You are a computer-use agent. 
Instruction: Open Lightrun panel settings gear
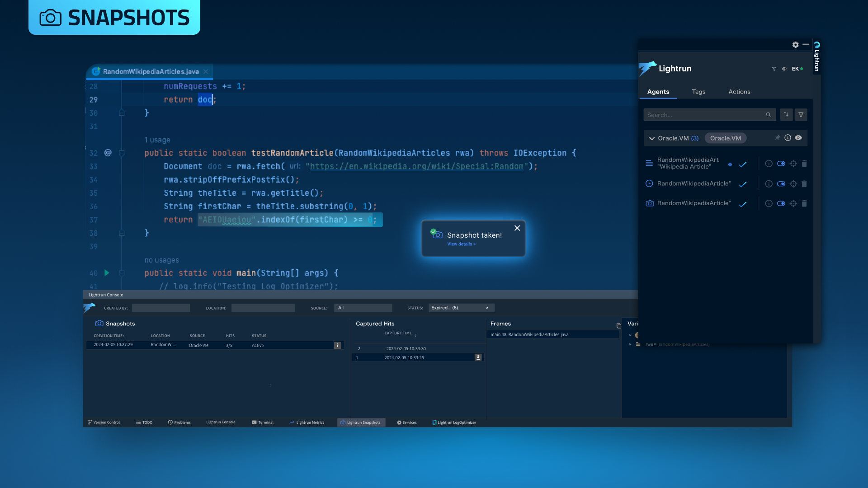click(795, 45)
